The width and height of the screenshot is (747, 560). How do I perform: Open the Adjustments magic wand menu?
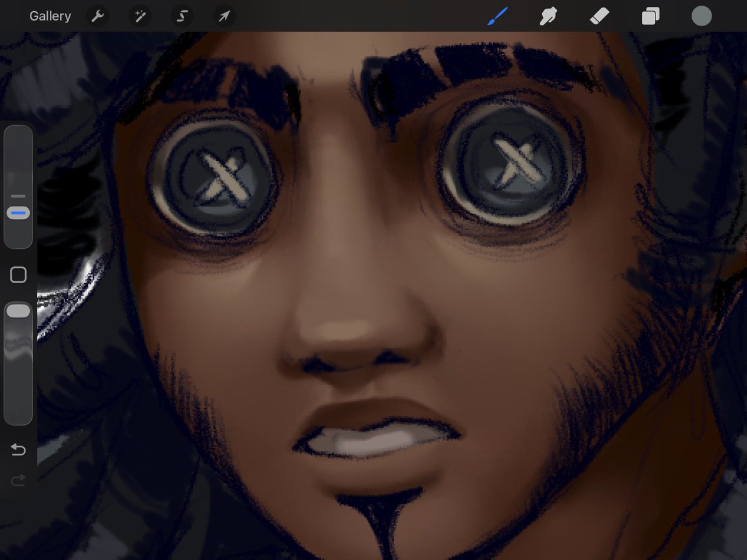139,16
